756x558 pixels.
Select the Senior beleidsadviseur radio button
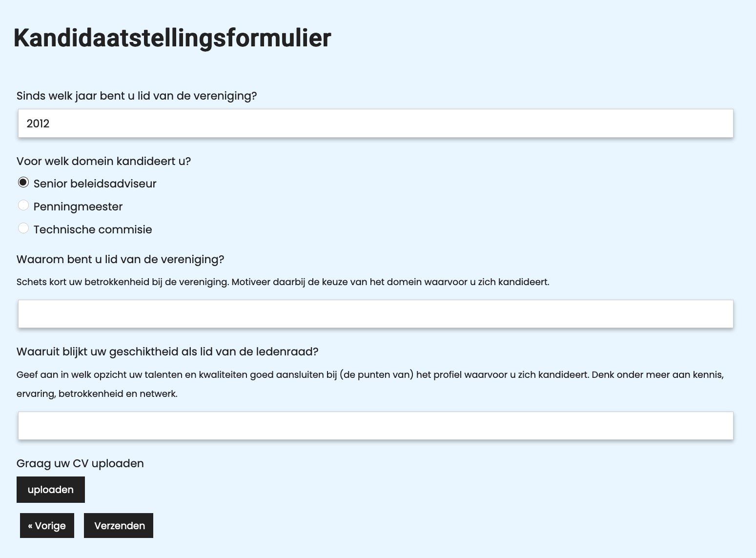click(23, 182)
